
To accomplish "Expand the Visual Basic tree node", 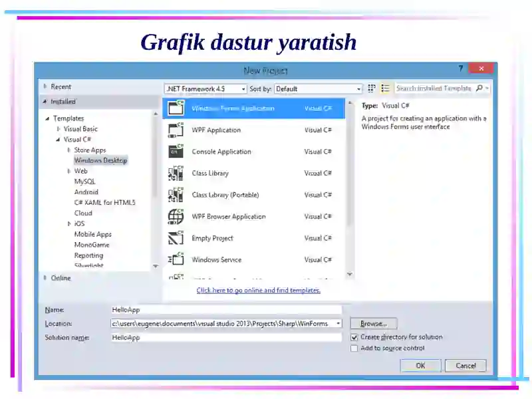I will (x=59, y=129).
